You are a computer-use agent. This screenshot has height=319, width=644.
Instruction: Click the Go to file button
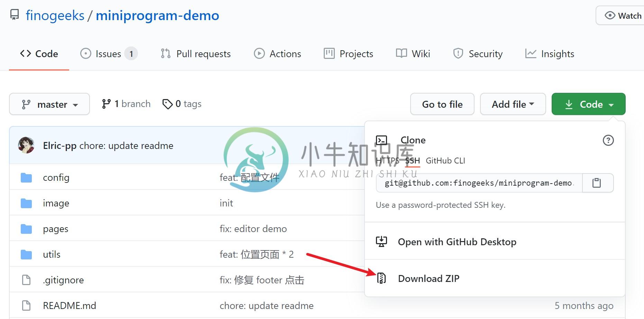point(442,104)
